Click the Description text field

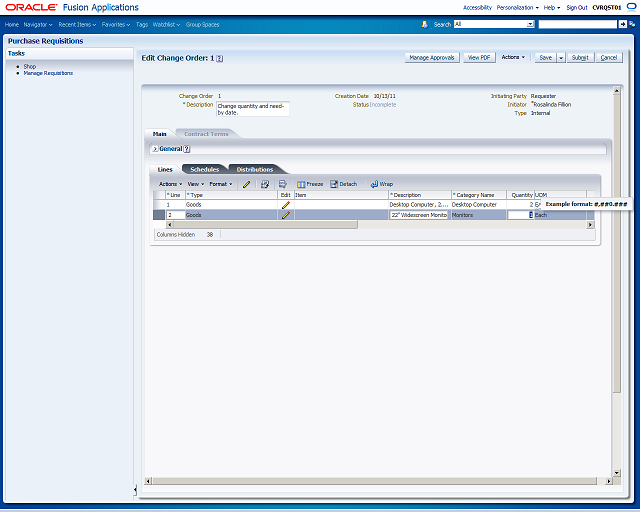pos(253,109)
